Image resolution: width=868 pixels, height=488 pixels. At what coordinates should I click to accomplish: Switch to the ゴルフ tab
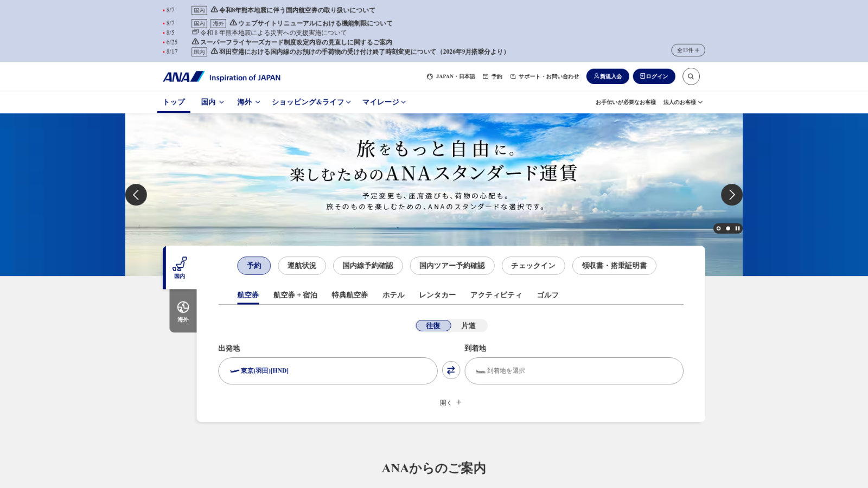pyautogui.click(x=547, y=295)
